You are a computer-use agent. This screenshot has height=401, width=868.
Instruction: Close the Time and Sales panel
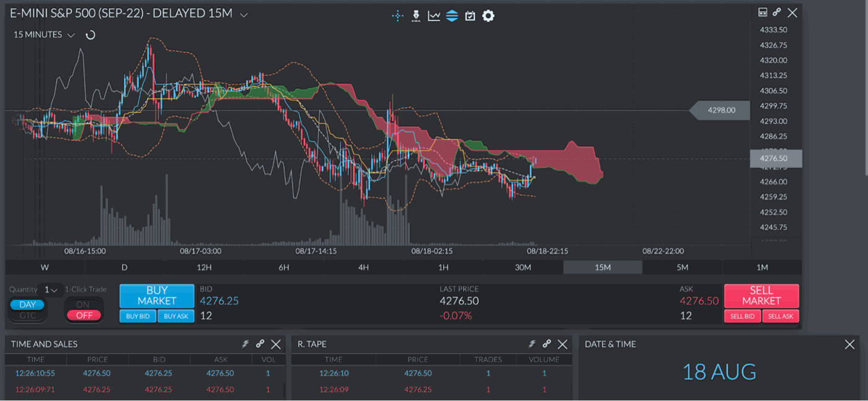(x=276, y=344)
